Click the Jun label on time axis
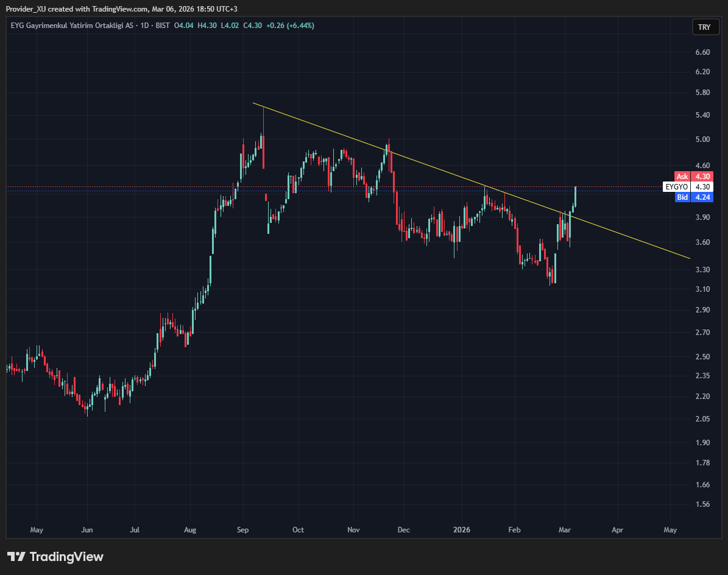Viewport: 728px width, 575px height. (87, 529)
